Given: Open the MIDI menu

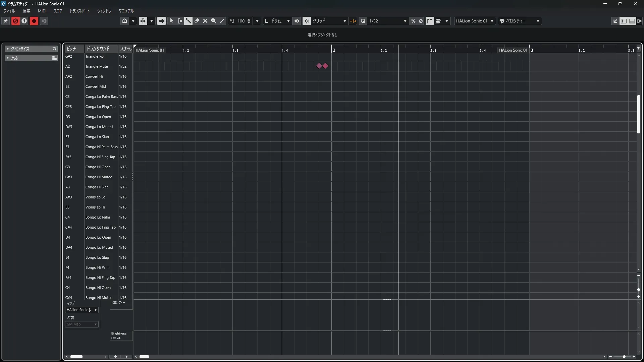Looking at the screenshot, I should (x=42, y=11).
